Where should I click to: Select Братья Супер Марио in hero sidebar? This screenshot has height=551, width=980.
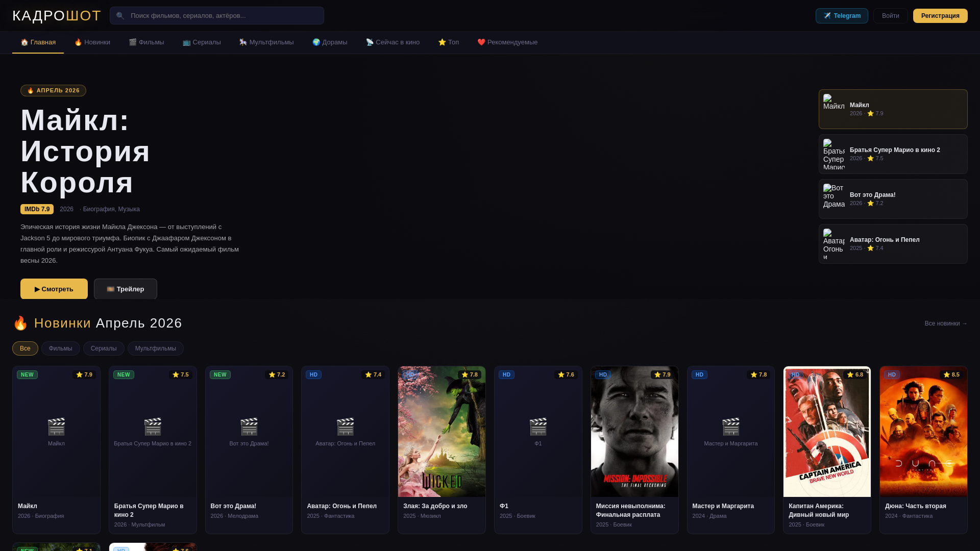pyautogui.click(x=893, y=154)
